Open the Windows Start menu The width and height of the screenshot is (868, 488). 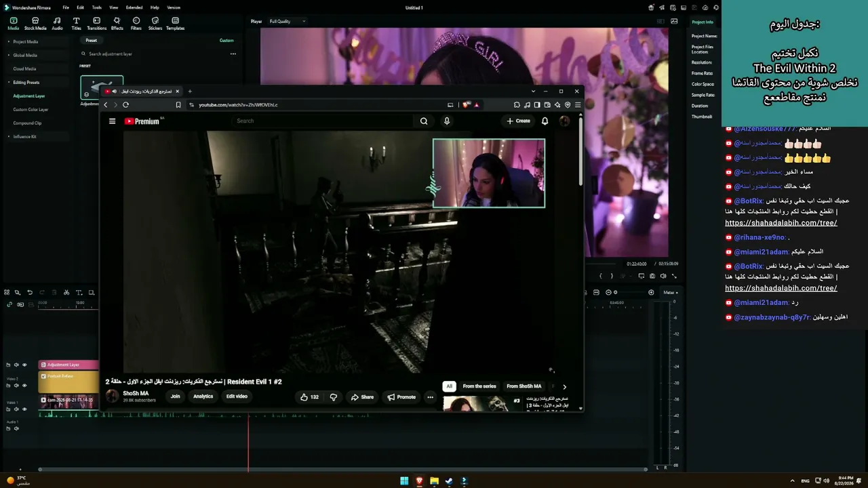(404, 481)
